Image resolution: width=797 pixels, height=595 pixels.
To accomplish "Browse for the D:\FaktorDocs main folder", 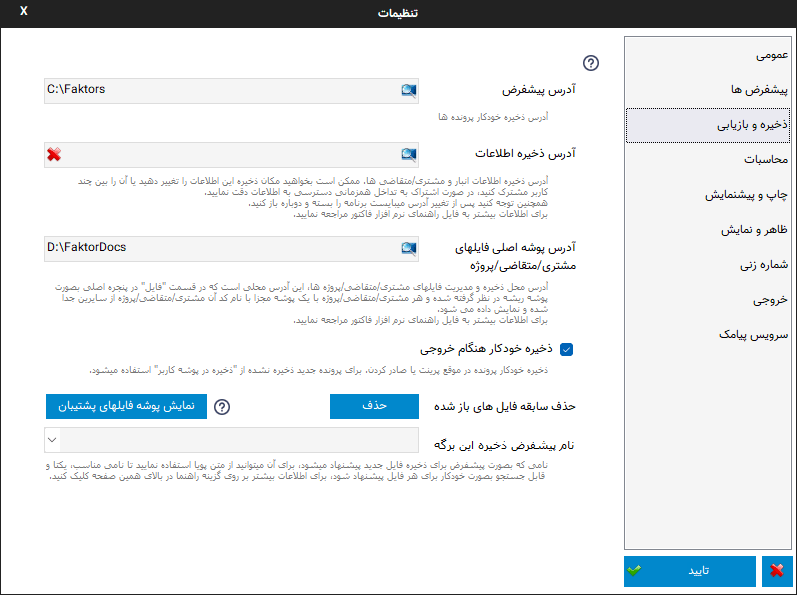I will (x=408, y=248).
